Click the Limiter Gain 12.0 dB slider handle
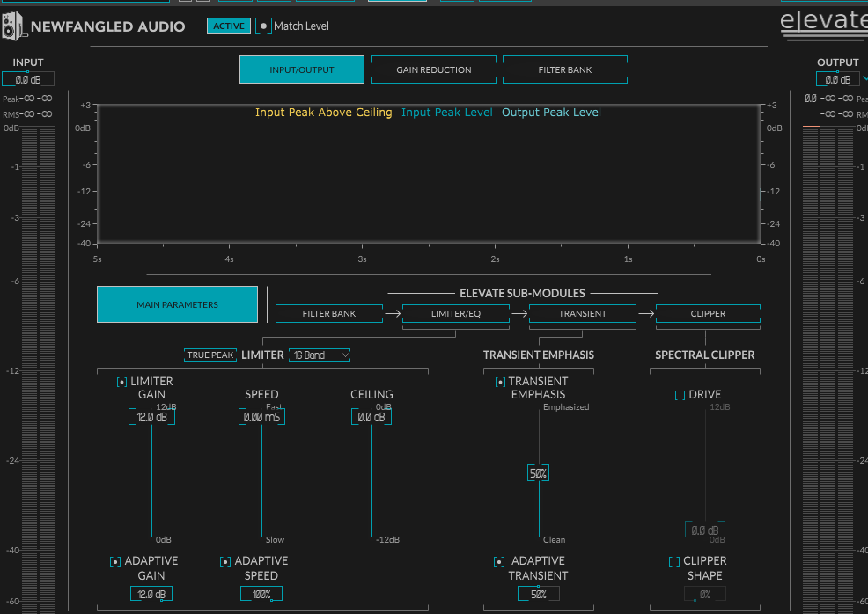The image size is (868, 614). click(x=151, y=417)
